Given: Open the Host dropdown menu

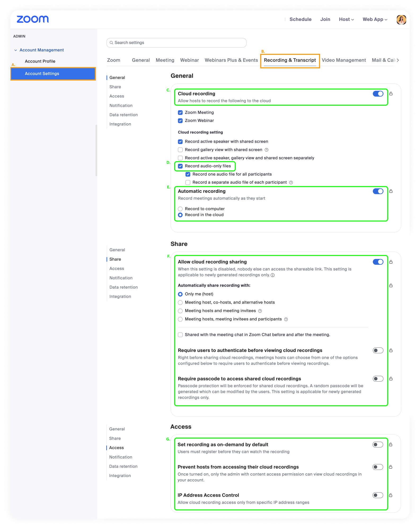Looking at the screenshot, I should (346, 19).
